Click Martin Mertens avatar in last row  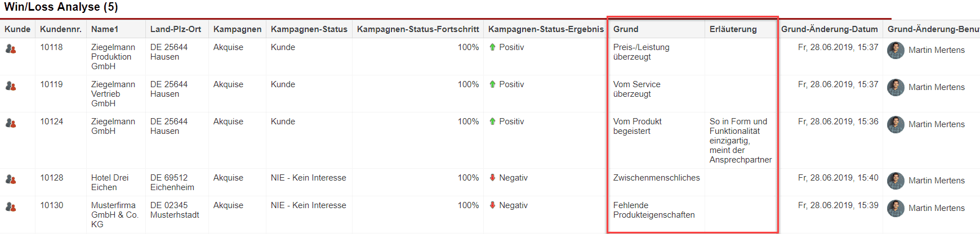[x=896, y=208]
